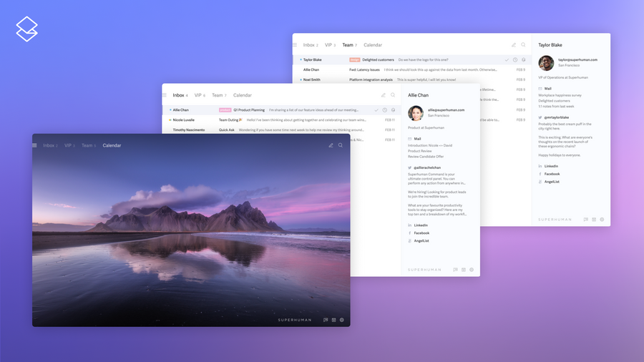Click @allierachelchan Twitter handle
This screenshot has width=644, height=362.
pos(427,167)
